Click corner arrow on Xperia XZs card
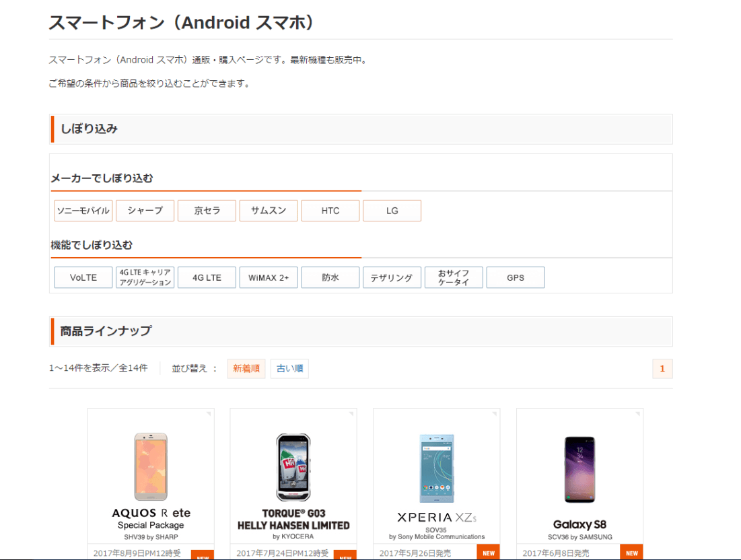 (x=494, y=414)
